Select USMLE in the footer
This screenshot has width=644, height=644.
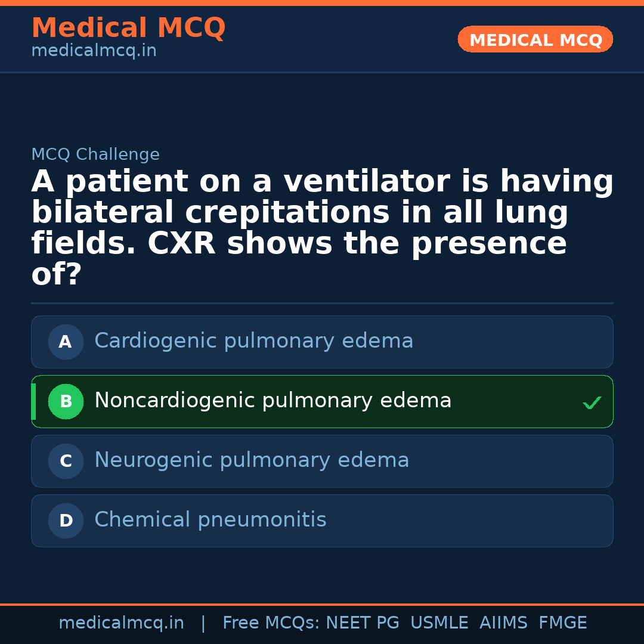(x=439, y=623)
